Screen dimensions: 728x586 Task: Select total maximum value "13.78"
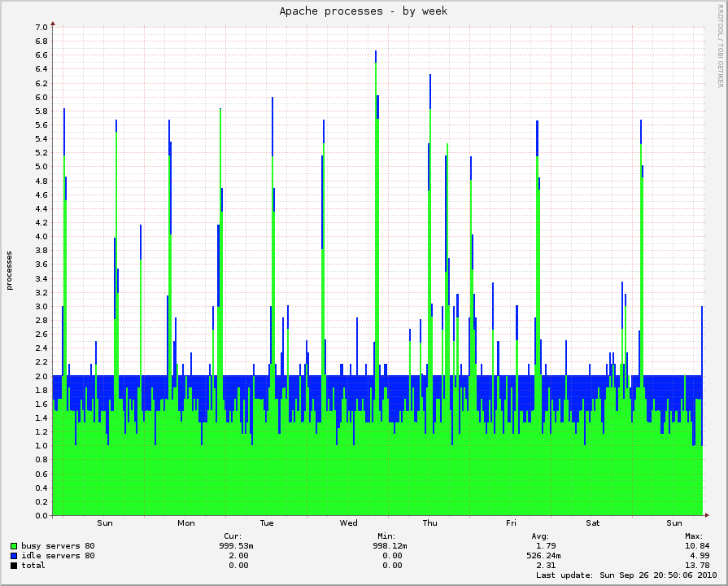[697, 566]
